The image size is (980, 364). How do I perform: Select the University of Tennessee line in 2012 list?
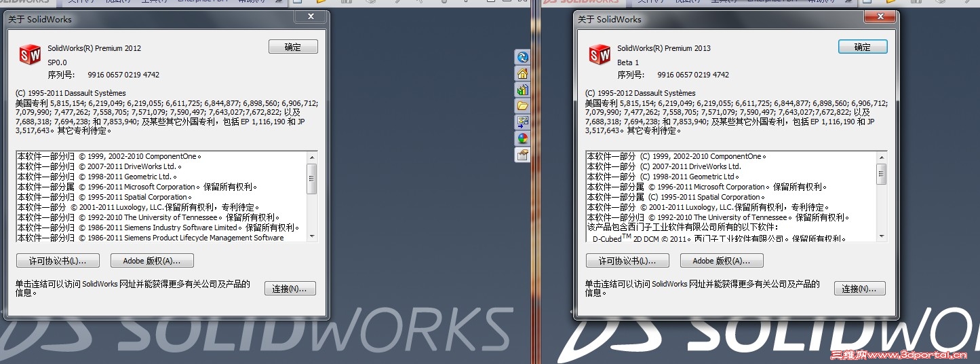point(148,217)
